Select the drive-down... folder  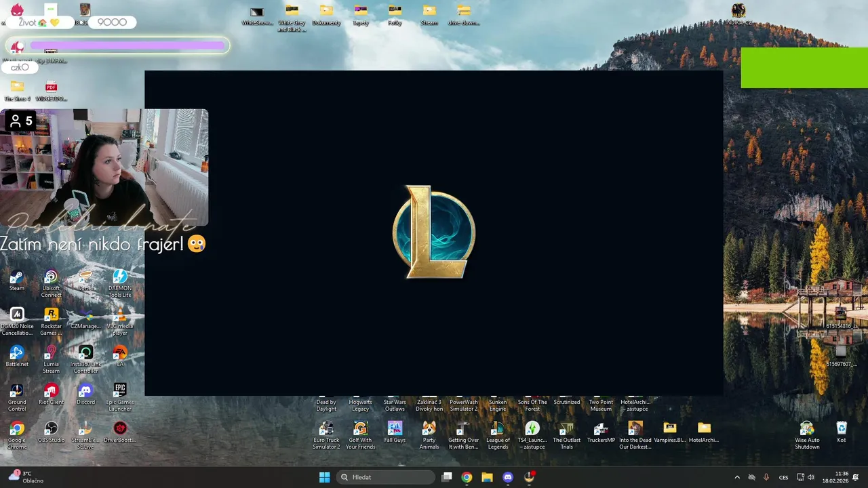(x=464, y=15)
